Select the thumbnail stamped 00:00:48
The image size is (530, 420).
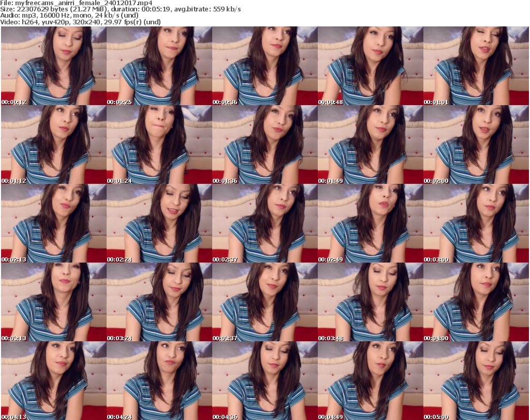click(371, 66)
